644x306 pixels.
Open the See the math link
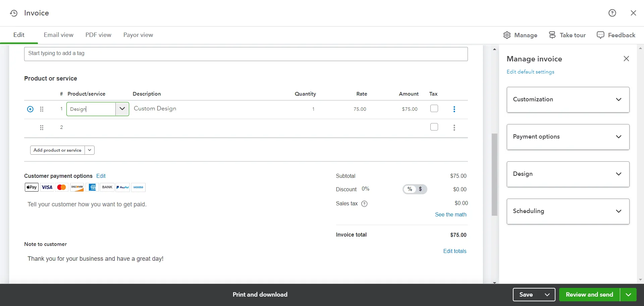coord(450,214)
